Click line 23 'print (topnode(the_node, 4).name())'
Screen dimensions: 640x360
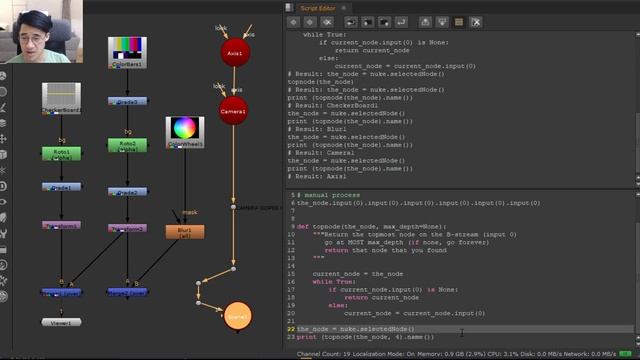tap(365, 337)
